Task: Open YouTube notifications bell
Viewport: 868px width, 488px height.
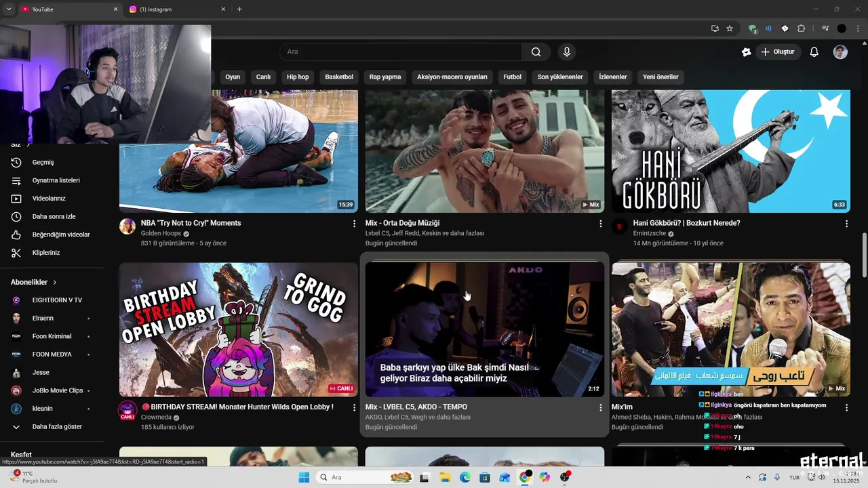Action: pyautogui.click(x=814, y=52)
